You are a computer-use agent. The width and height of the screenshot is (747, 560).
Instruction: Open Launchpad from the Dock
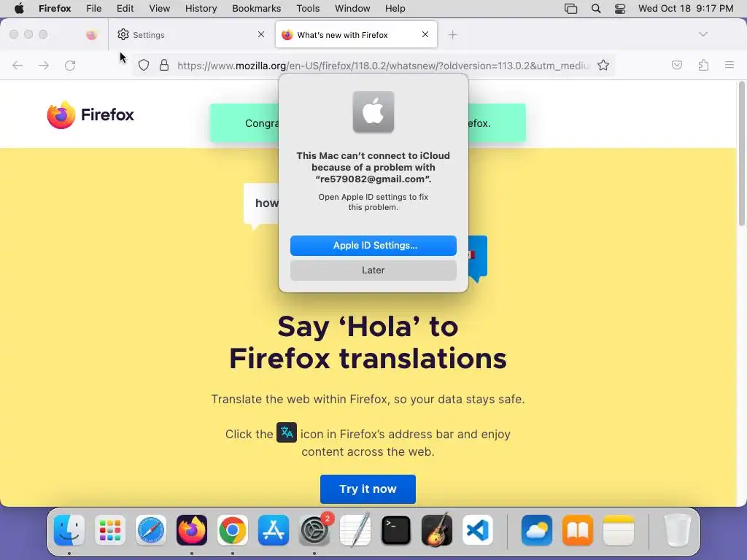pos(110,530)
